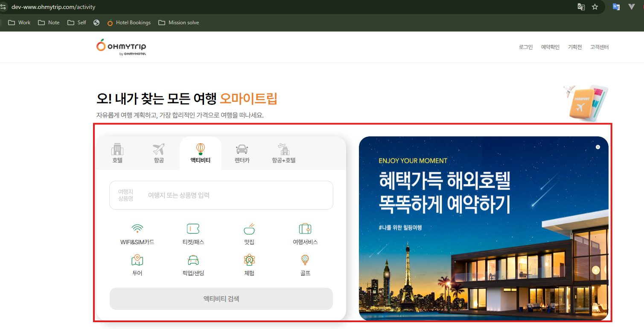Open the 항공+호텔 tab
644x329 pixels.
pos(284,153)
